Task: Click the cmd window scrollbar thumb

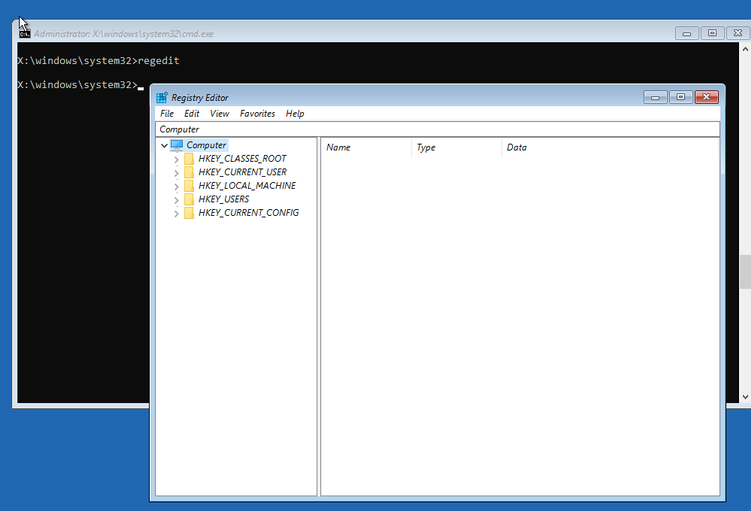Action: pyautogui.click(x=745, y=272)
